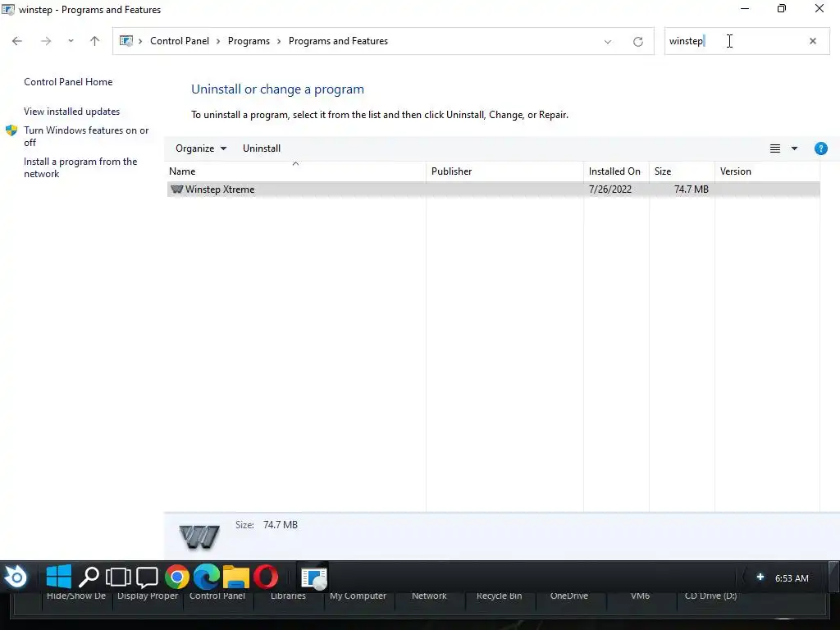Click the Control Panel dock item
The image size is (840, 630).
[x=217, y=596]
